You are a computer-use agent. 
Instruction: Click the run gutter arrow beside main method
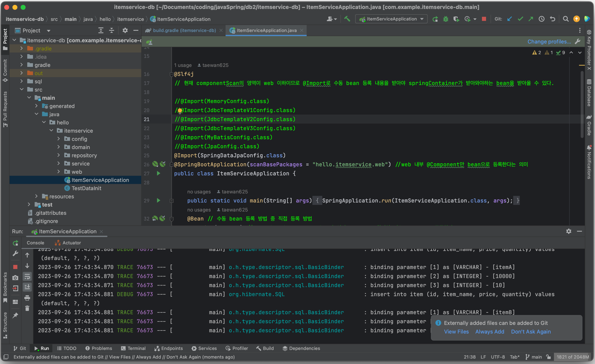click(158, 200)
